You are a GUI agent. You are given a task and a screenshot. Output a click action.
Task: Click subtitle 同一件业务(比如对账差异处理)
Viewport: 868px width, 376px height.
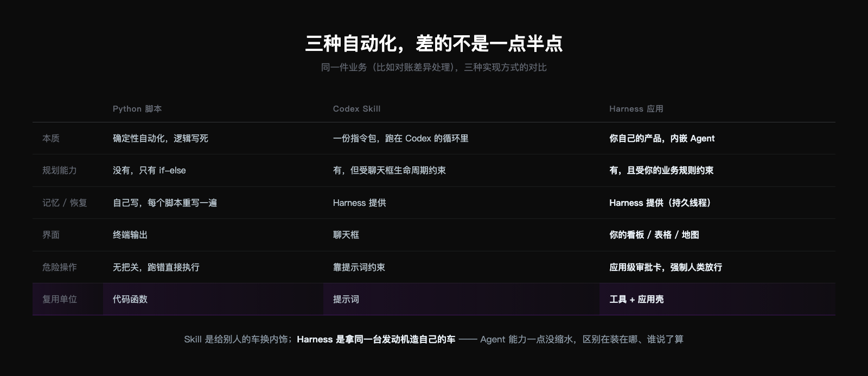click(388, 68)
